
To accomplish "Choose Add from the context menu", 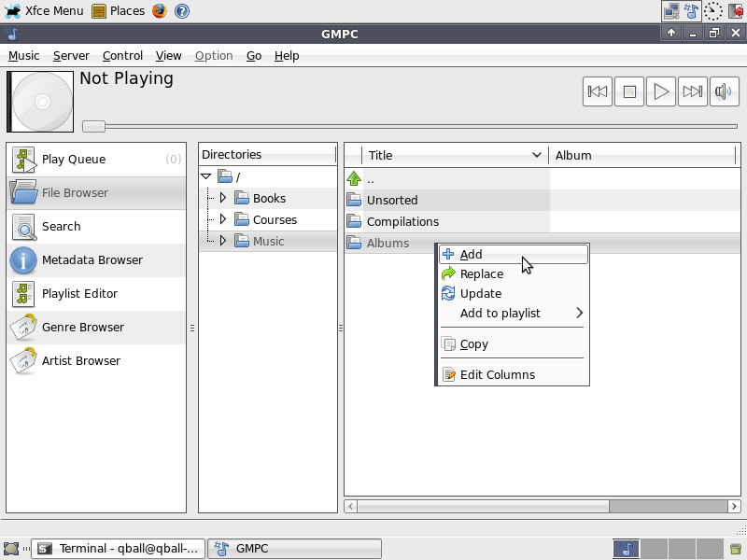I will click(x=513, y=254).
